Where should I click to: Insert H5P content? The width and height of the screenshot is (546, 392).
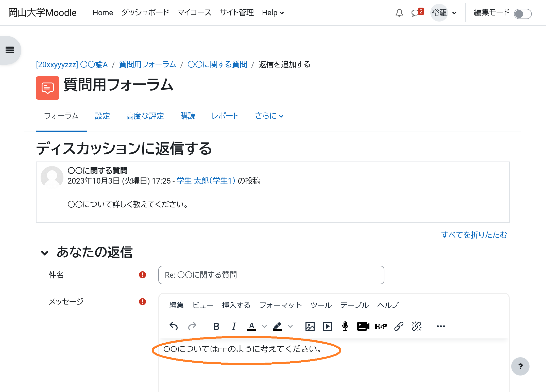click(x=381, y=326)
